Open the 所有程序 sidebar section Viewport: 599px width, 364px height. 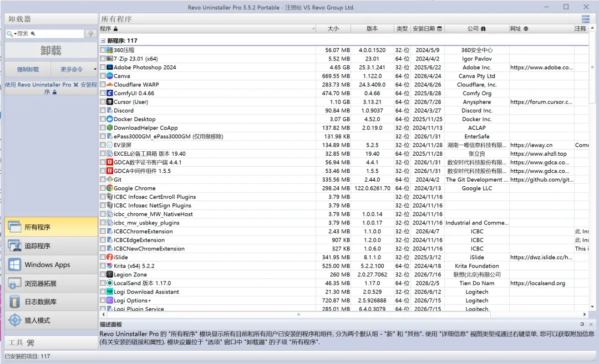[51, 227]
